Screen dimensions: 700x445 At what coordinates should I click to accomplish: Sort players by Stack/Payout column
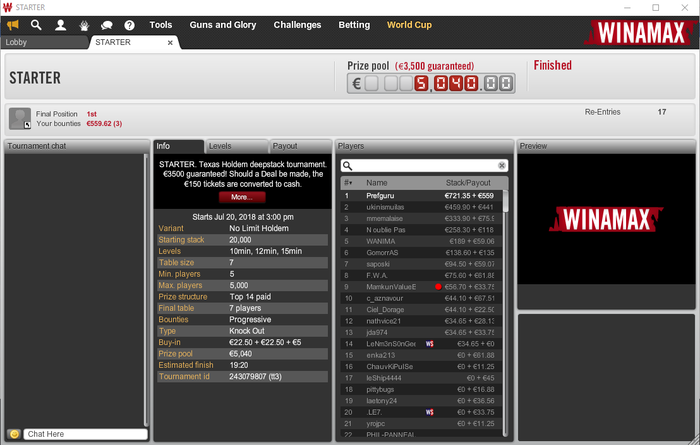[x=468, y=183]
